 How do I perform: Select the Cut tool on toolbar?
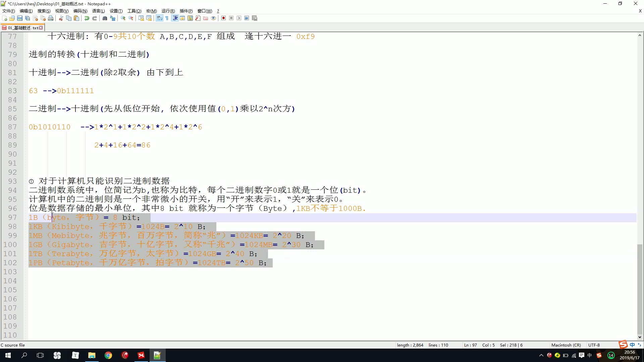(61, 18)
